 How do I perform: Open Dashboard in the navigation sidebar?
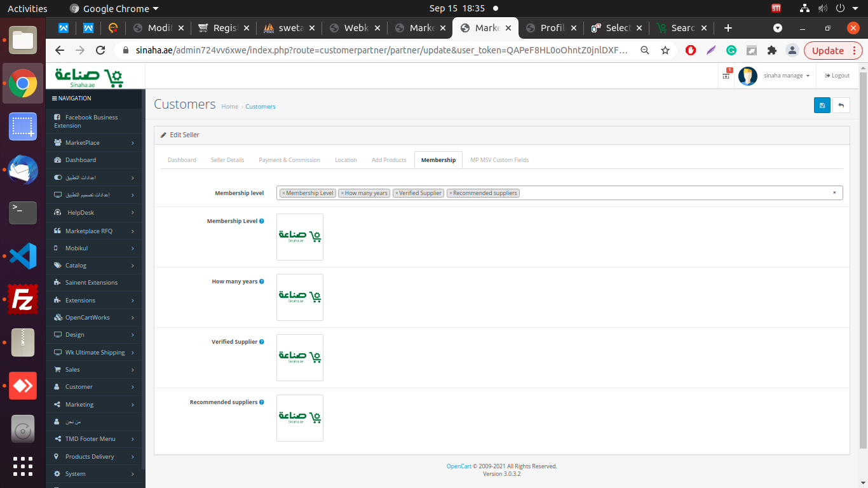pyautogui.click(x=94, y=160)
